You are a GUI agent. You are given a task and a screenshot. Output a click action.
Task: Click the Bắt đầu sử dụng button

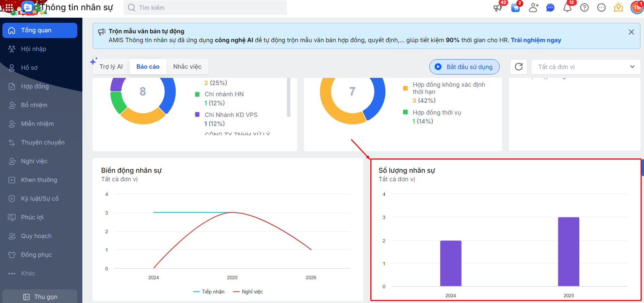coord(464,67)
